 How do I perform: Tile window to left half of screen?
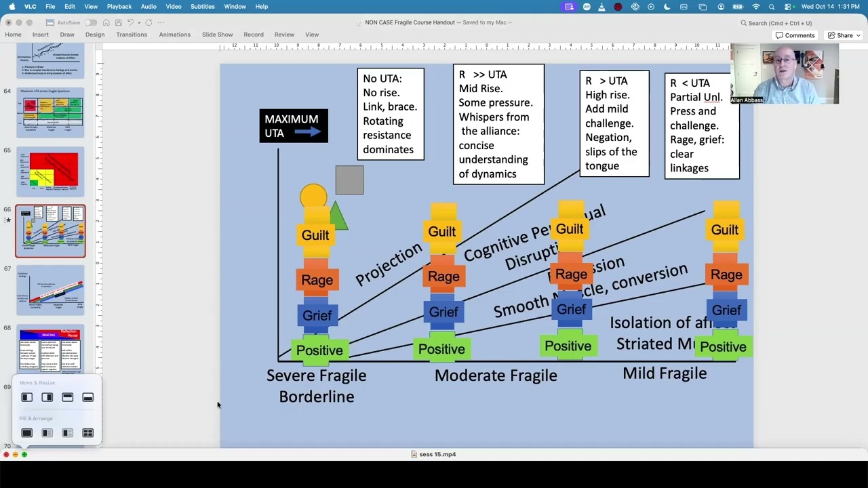coord(27,397)
